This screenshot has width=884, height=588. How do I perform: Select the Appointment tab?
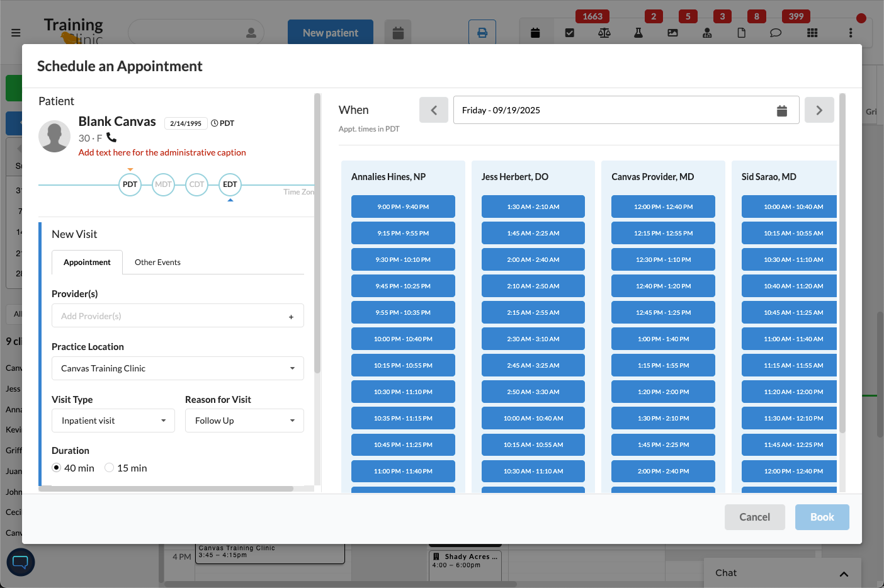pos(87,263)
